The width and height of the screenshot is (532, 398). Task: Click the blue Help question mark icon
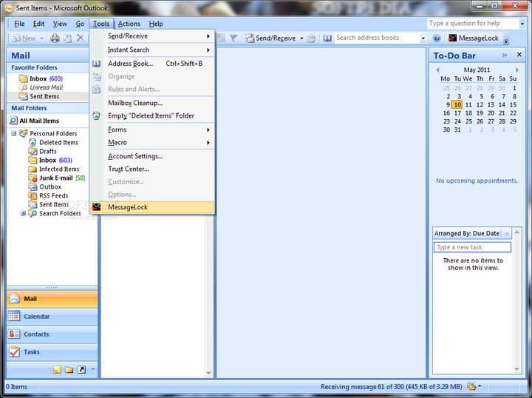437,38
